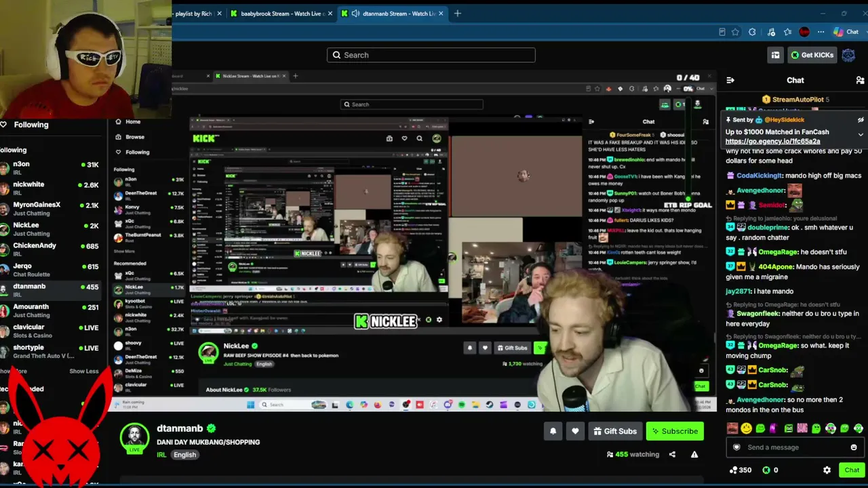Open NickLee channel in Following sidebar
Viewport: 868px width, 488px height.
tap(51, 229)
